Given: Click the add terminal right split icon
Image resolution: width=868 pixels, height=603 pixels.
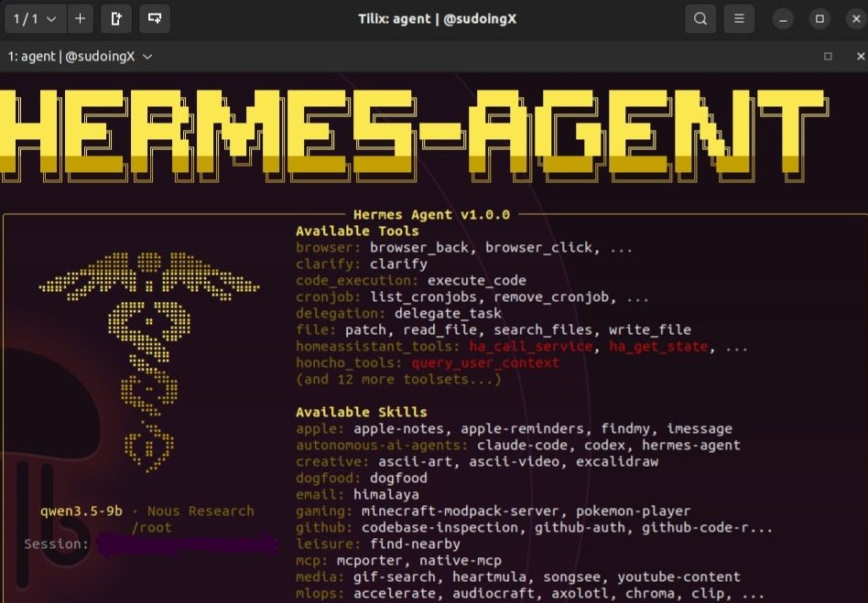Looking at the screenshot, I should [116, 19].
